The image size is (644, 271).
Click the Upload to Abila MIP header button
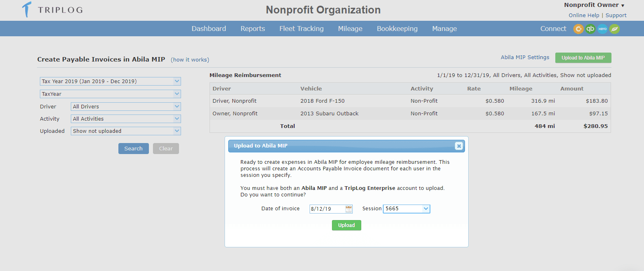tap(583, 58)
